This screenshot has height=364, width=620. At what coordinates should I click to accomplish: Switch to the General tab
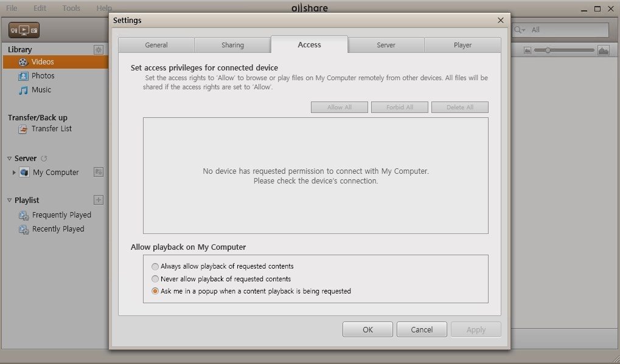pos(156,45)
